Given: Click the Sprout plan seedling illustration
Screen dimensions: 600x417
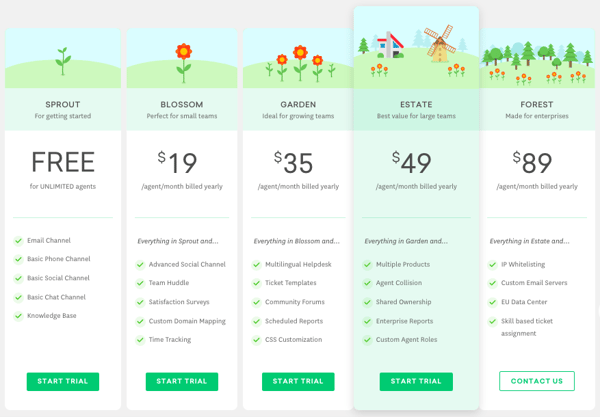Looking at the screenshot, I should (63, 61).
